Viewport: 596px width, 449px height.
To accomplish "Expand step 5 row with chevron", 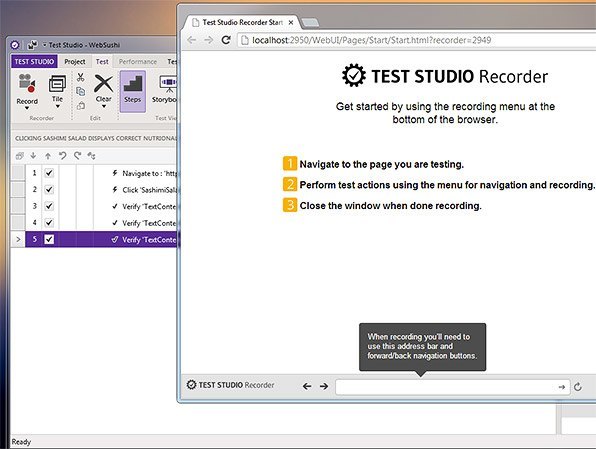I will (18, 239).
